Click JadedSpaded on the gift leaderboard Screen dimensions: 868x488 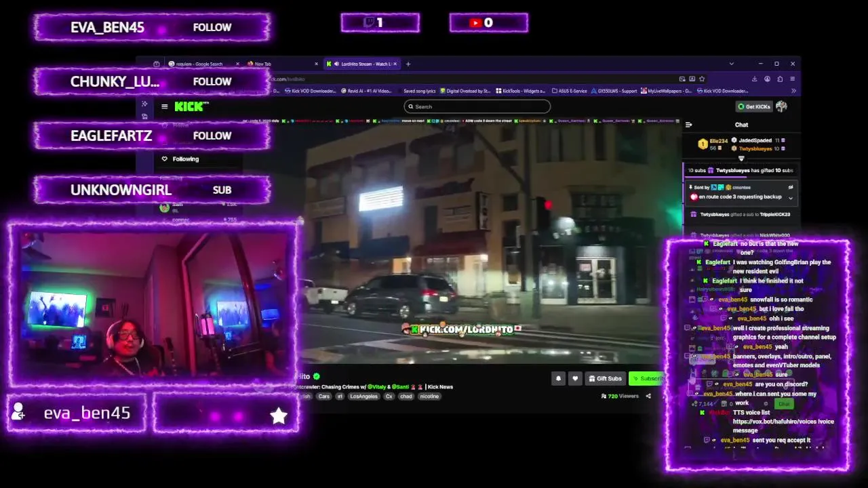click(x=755, y=140)
